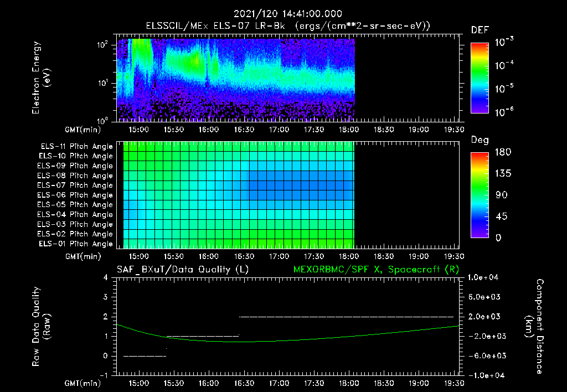
Task: Click the 10^-3 tick on the DEF scale
Action: pos(504,42)
